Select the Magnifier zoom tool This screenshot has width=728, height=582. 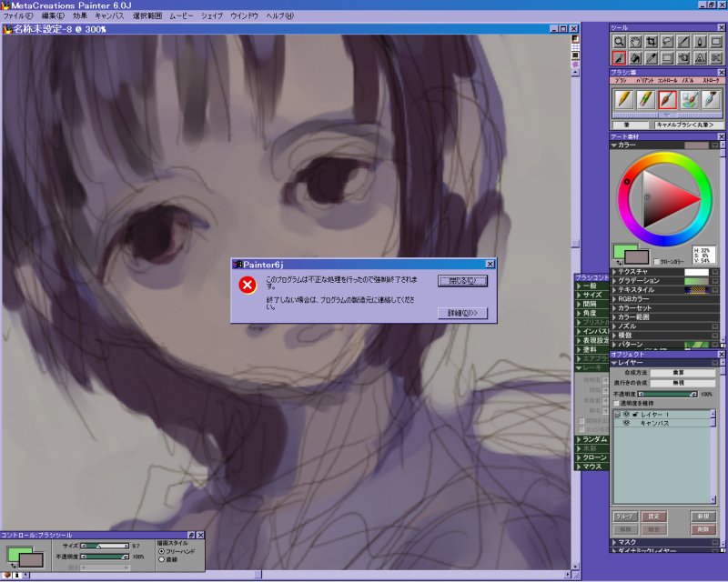click(619, 42)
